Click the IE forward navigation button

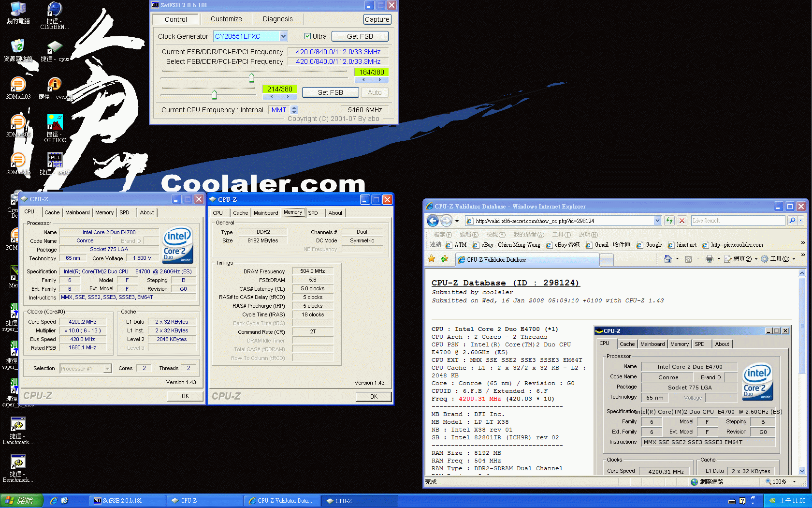pyautogui.click(x=446, y=221)
